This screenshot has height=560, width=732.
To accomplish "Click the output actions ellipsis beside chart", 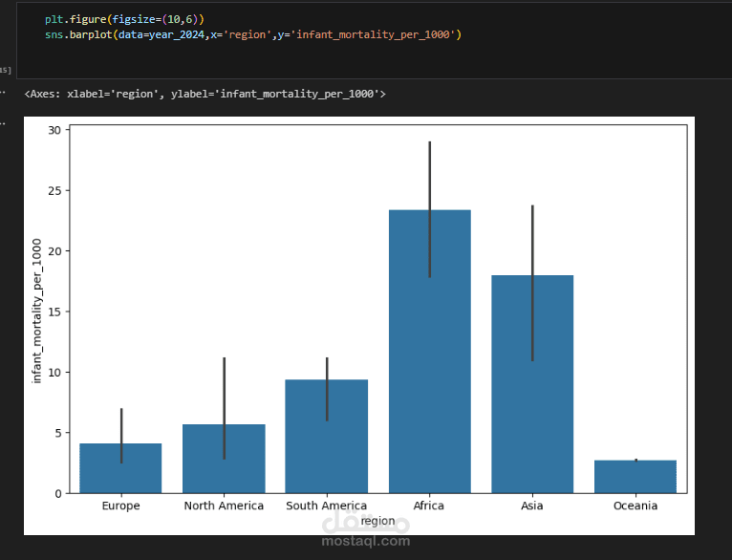I will tap(3, 123).
